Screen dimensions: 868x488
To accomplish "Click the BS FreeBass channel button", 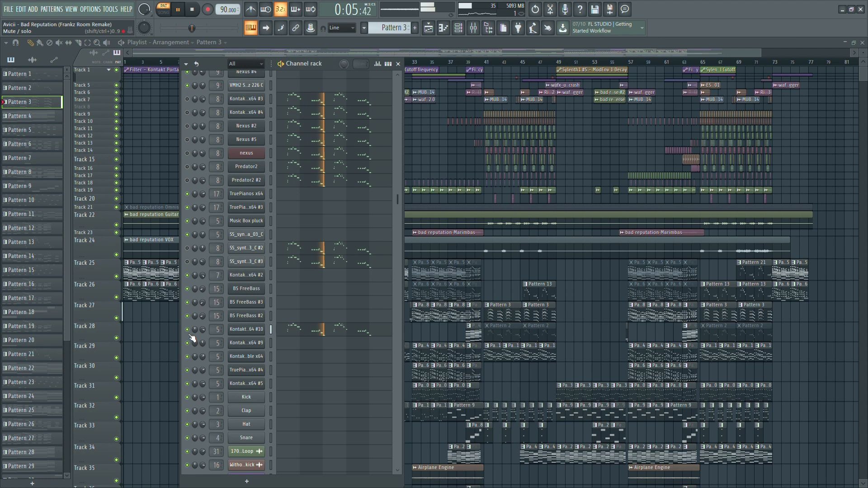I will [246, 289].
